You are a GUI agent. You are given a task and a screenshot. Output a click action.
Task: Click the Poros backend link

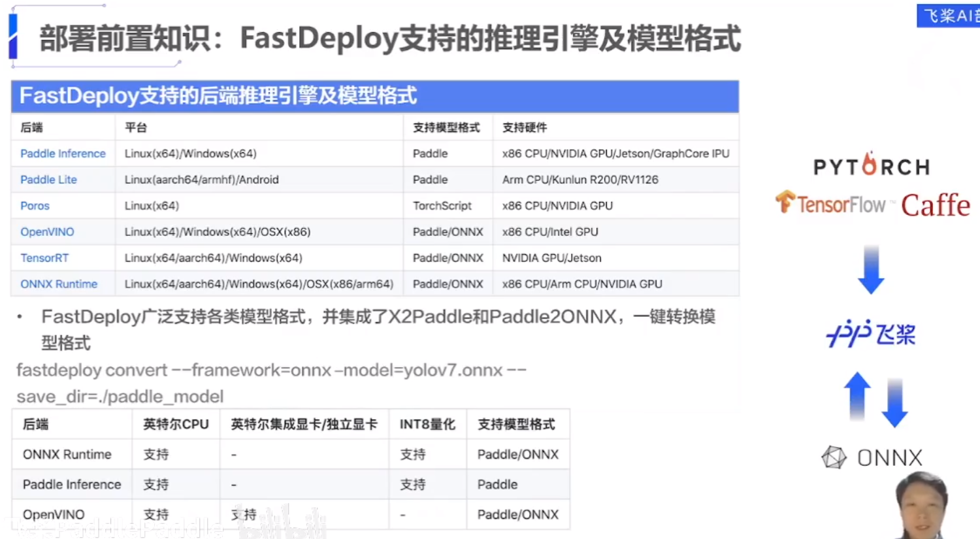[34, 206]
